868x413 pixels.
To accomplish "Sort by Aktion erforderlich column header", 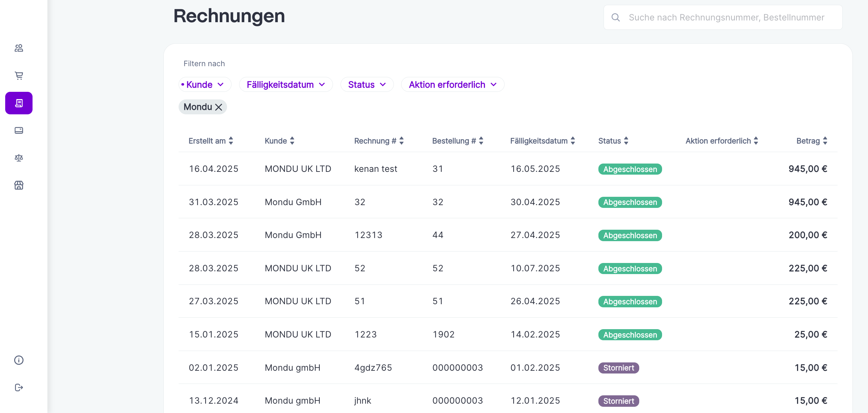I will coord(756,141).
